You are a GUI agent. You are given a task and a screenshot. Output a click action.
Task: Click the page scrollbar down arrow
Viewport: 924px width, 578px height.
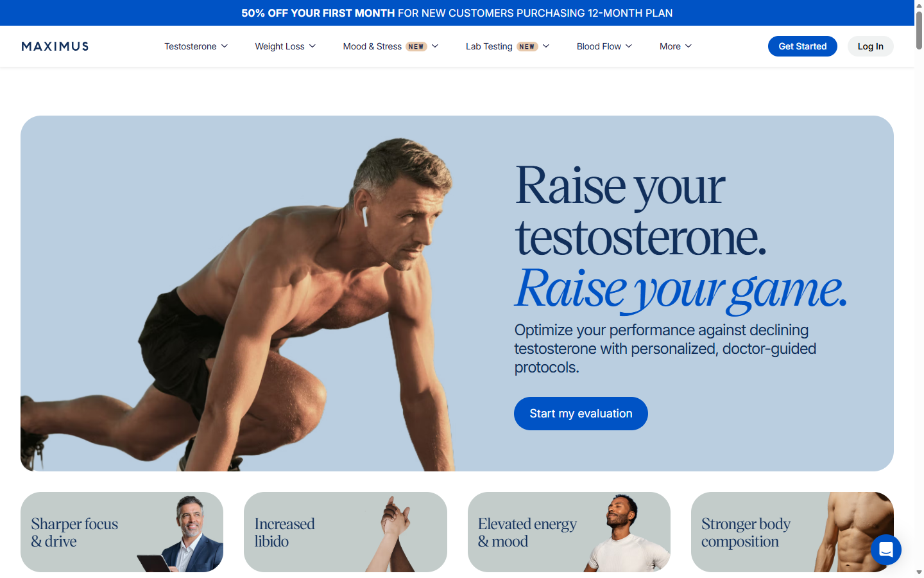(x=919, y=572)
